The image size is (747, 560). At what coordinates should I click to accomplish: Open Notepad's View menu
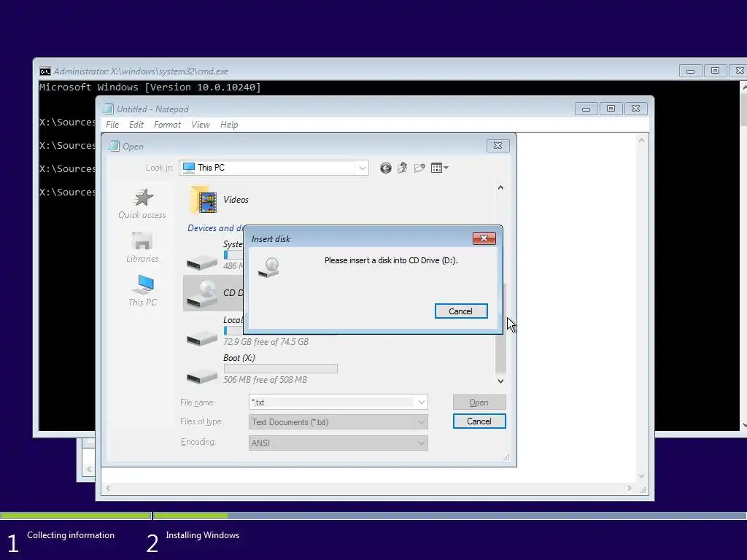(x=201, y=124)
